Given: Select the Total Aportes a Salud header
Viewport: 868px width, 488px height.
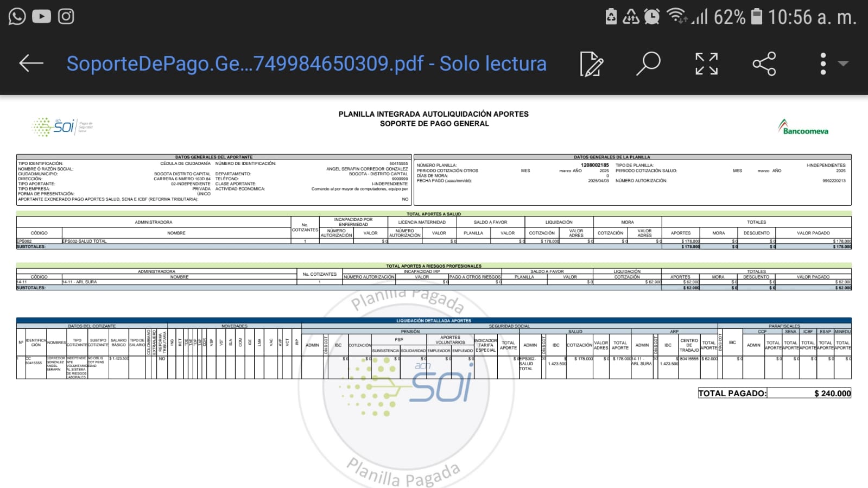Looking at the screenshot, I should pos(433,214).
